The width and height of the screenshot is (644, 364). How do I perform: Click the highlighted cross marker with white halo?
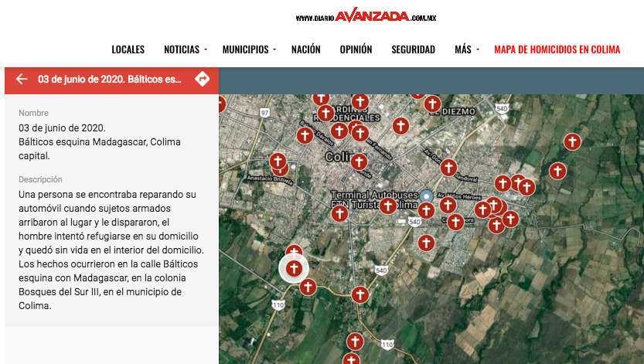[293, 269]
